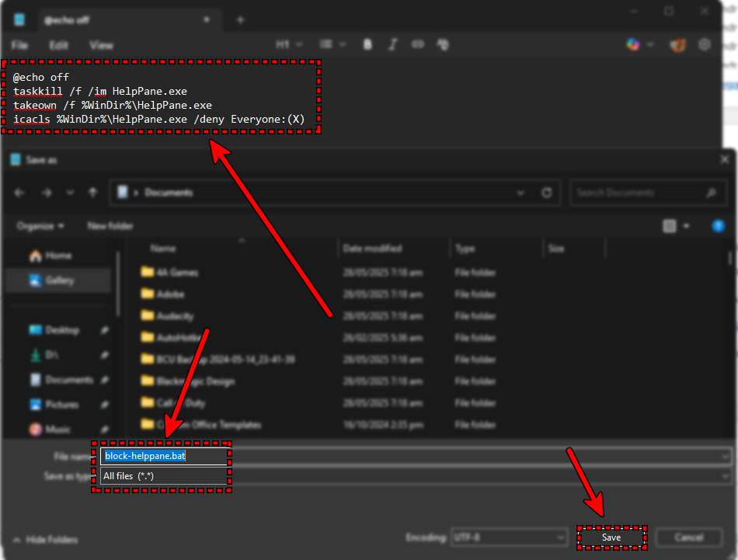Apply italic formatting to text
This screenshot has height=560, width=738.
(392, 44)
